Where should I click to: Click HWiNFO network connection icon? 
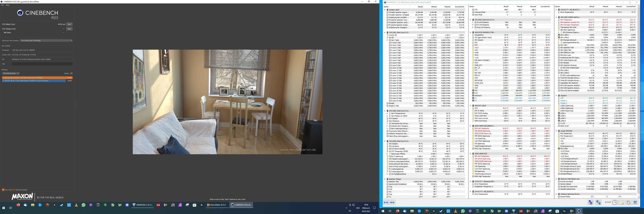point(598,202)
